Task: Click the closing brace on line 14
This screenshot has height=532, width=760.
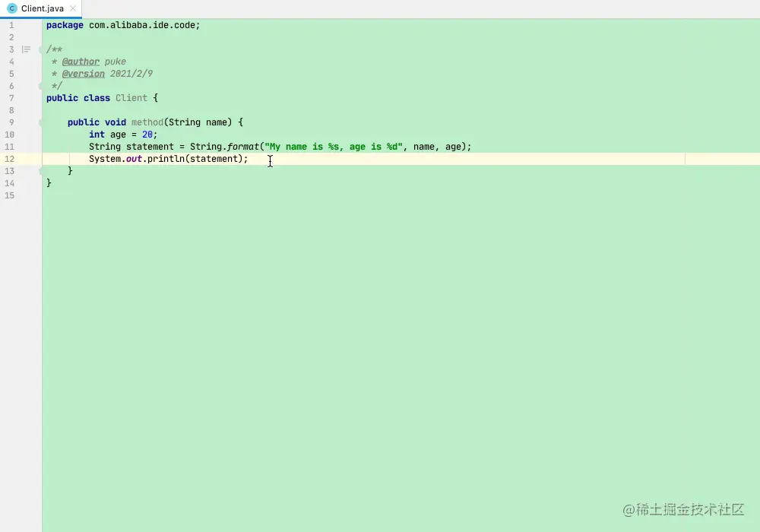Action: point(49,182)
